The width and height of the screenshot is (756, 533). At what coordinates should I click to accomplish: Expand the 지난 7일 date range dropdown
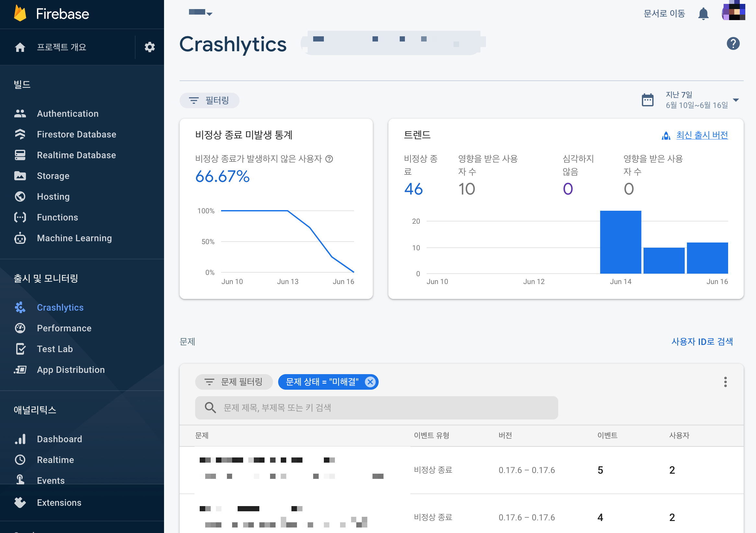(x=736, y=100)
